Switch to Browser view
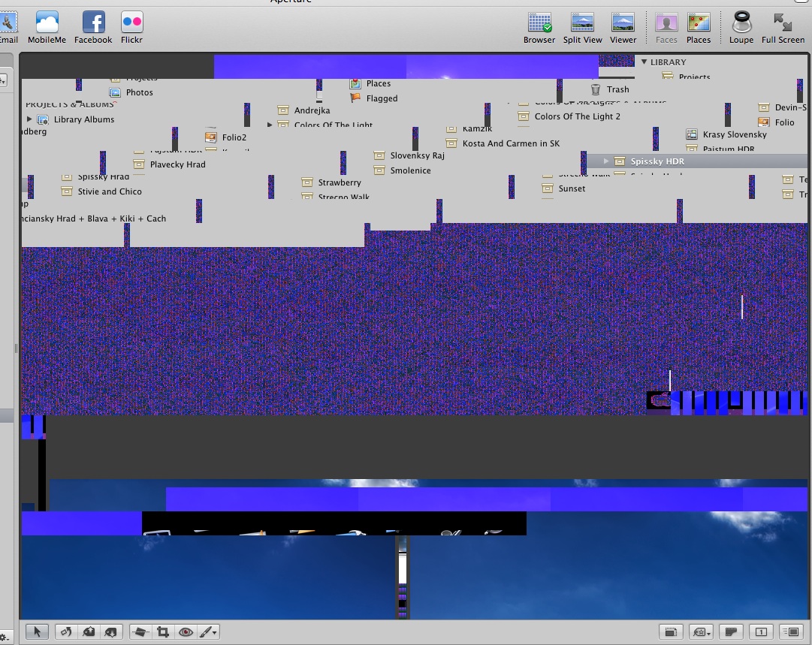812x645 pixels. (x=539, y=28)
